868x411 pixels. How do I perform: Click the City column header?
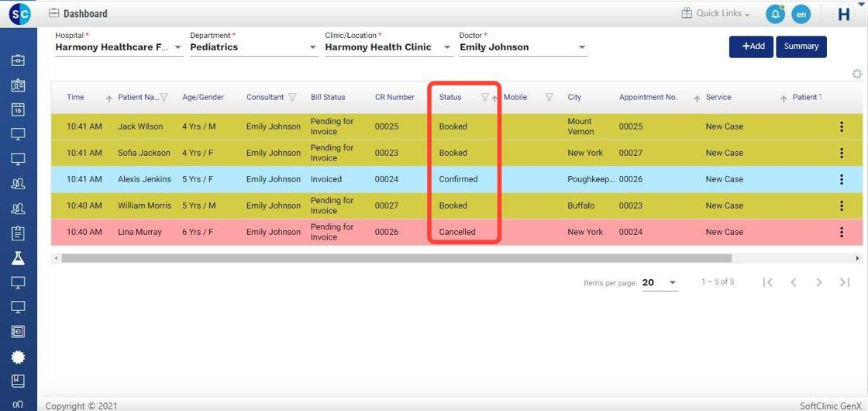pyautogui.click(x=574, y=97)
